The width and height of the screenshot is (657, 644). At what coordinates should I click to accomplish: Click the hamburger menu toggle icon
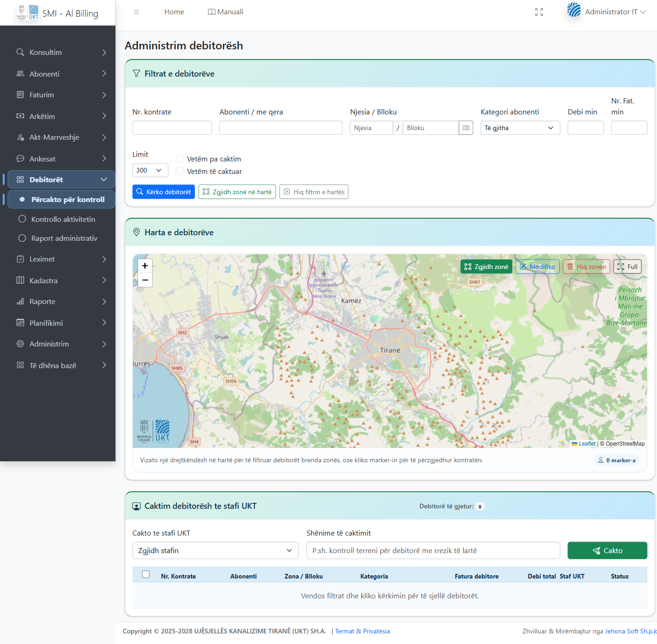tap(137, 12)
